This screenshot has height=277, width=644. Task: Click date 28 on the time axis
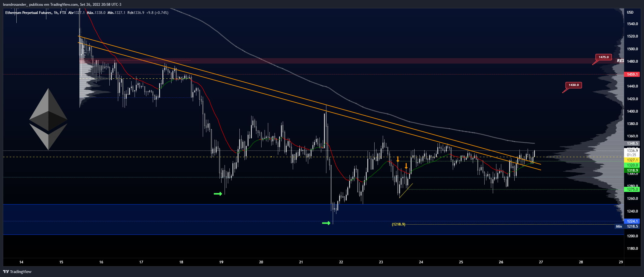pos(581,262)
